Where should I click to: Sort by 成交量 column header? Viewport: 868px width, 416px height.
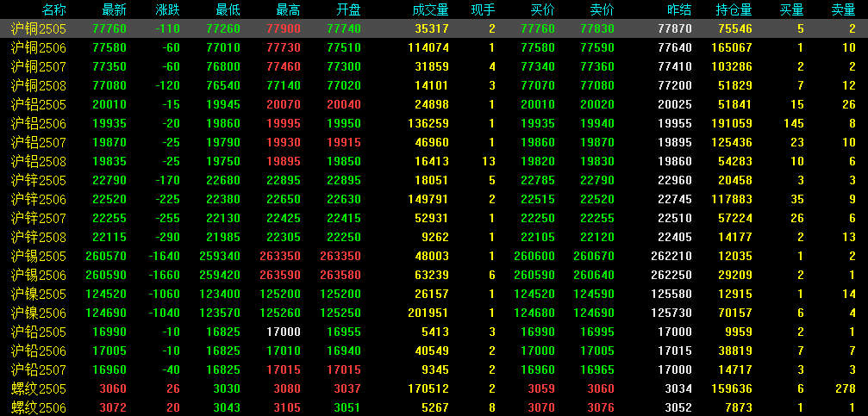coord(431,9)
